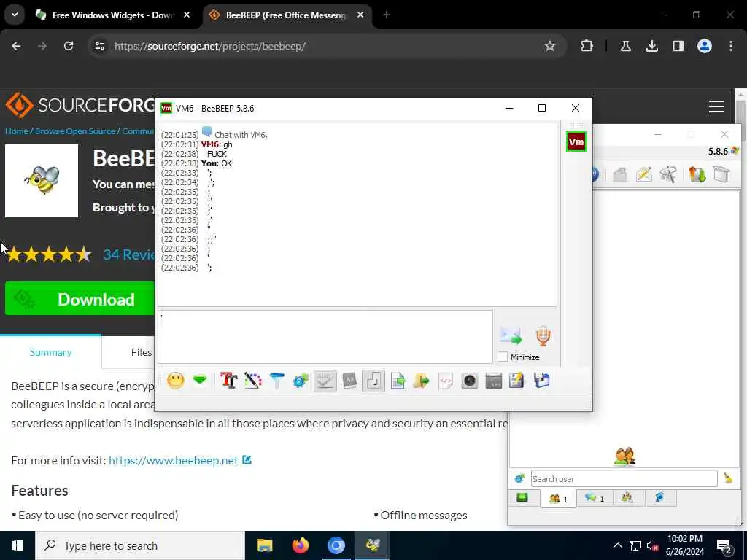
Task: Open the Chrome three-dot menu
Action: [x=731, y=46]
